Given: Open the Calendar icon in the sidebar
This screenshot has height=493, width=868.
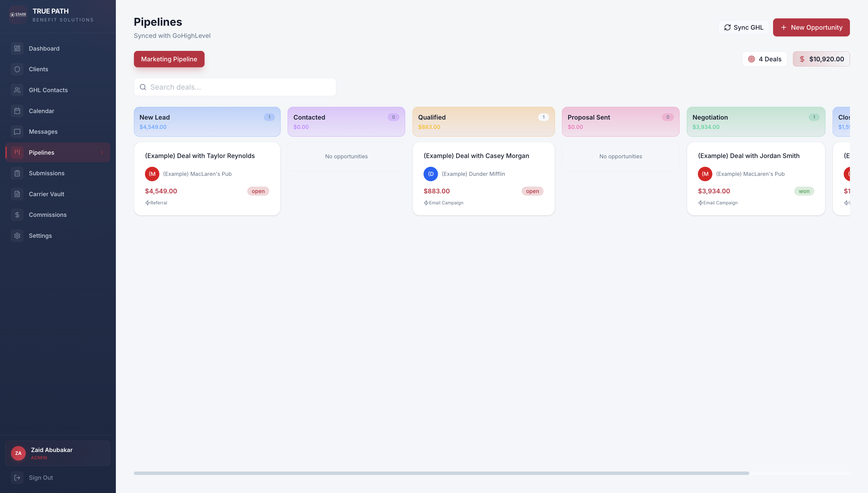Looking at the screenshot, I should [17, 111].
